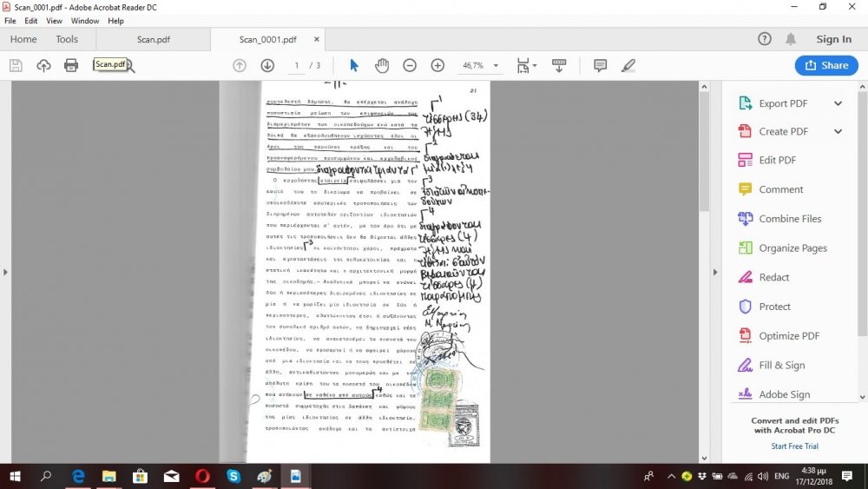Click the Print file icon
This screenshot has width=868, height=489.
71,65
